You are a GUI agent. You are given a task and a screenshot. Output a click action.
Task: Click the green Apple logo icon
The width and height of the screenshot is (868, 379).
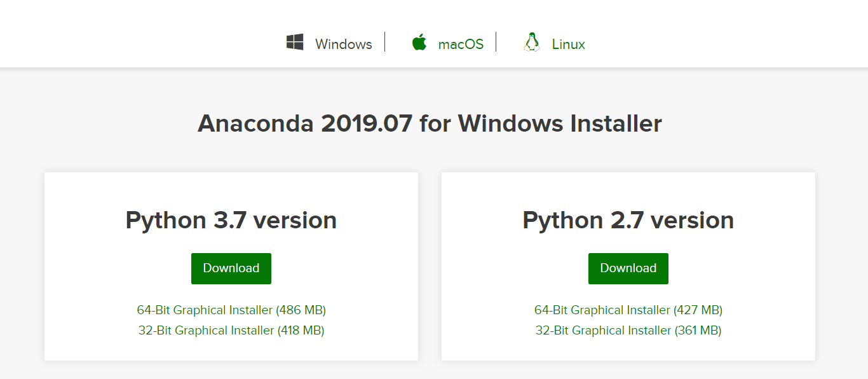[x=419, y=43]
